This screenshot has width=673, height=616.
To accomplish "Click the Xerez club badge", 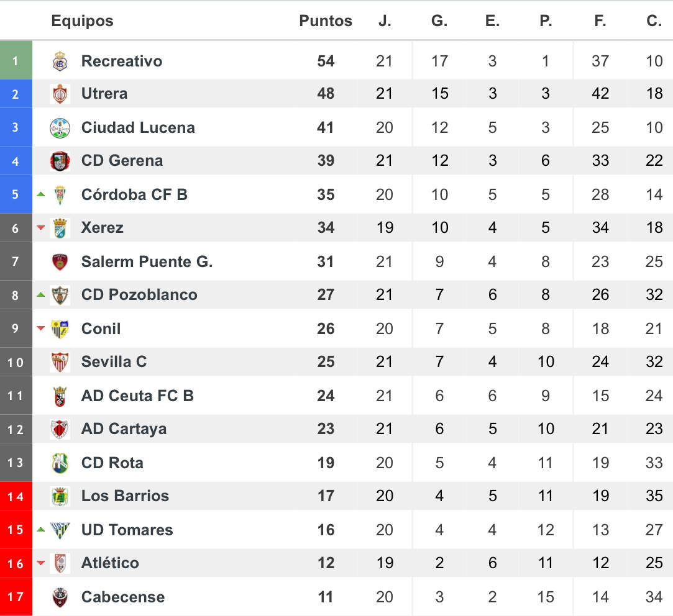I will point(60,228).
